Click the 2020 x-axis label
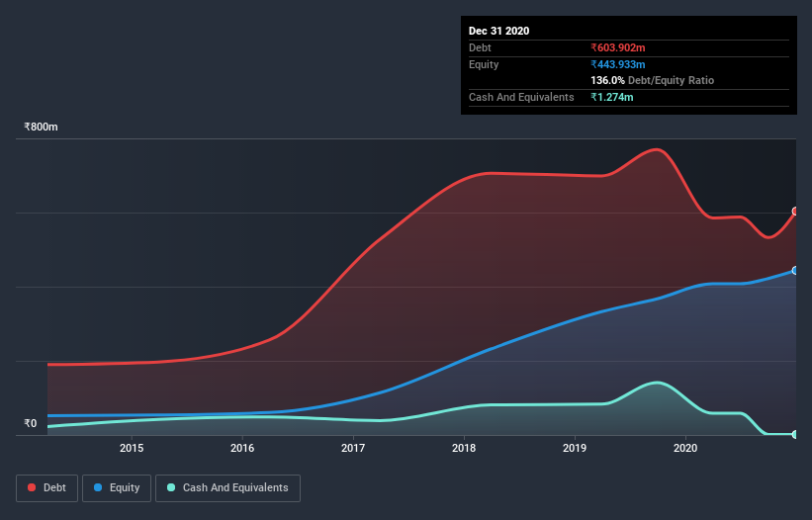812x520 pixels. point(685,448)
